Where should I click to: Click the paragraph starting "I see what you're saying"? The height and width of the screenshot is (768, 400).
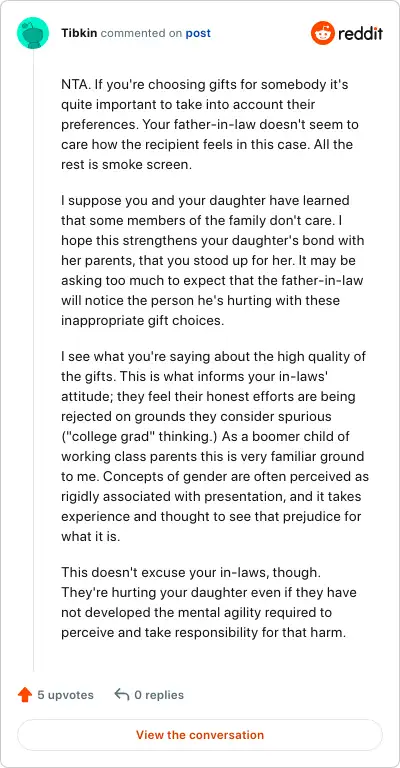pos(215,447)
